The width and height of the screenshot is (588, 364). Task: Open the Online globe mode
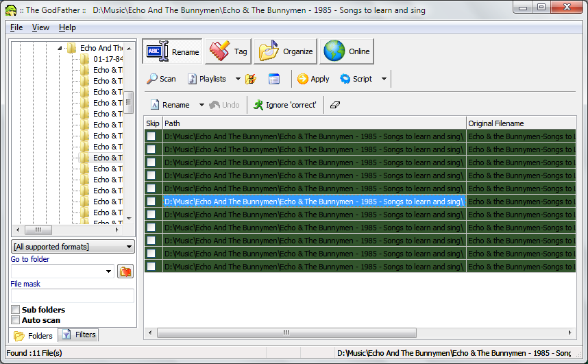point(347,51)
